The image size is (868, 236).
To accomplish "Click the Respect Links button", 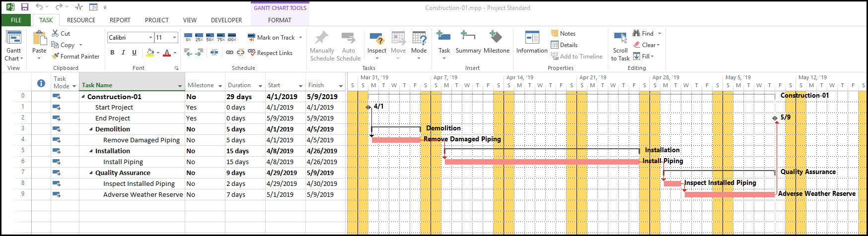I will [270, 53].
